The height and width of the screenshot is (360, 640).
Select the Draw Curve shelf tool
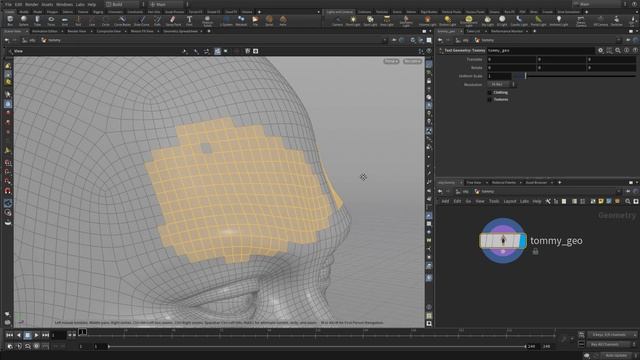(142, 21)
